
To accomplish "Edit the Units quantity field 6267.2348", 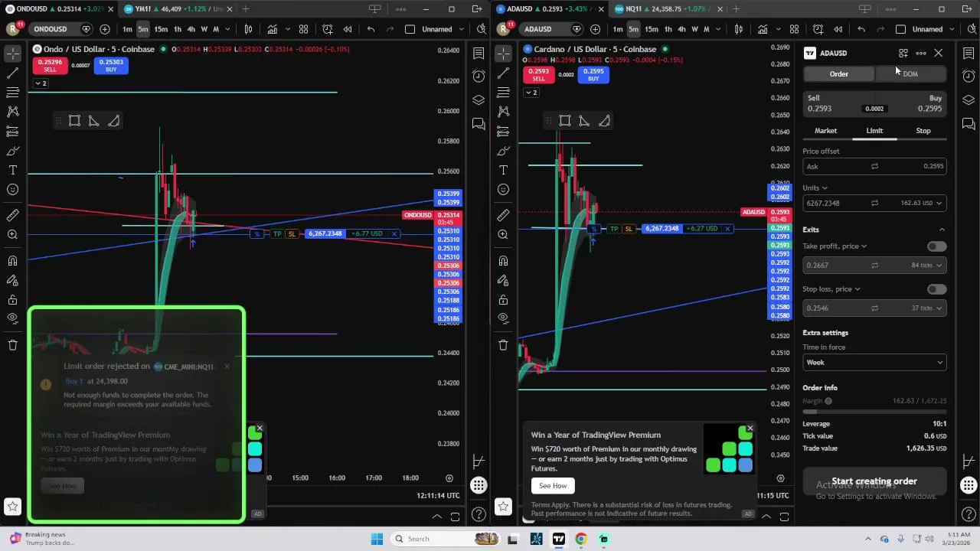I will pos(835,204).
